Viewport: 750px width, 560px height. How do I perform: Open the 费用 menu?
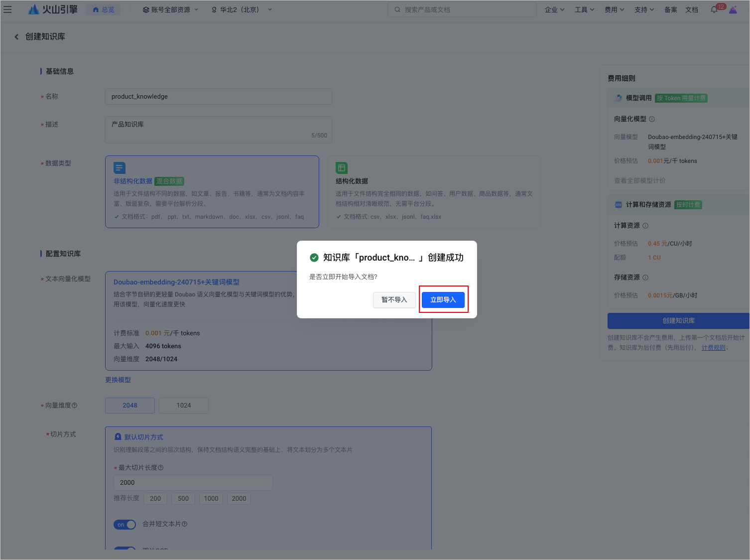(x=614, y=9)
